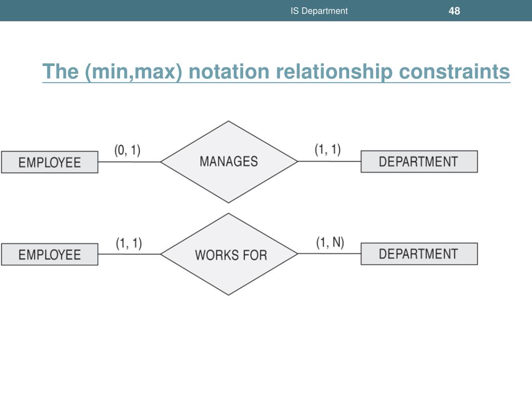Click the (1, N) constraint label
The image size is (532, 399).
click(x=330, y=243)
